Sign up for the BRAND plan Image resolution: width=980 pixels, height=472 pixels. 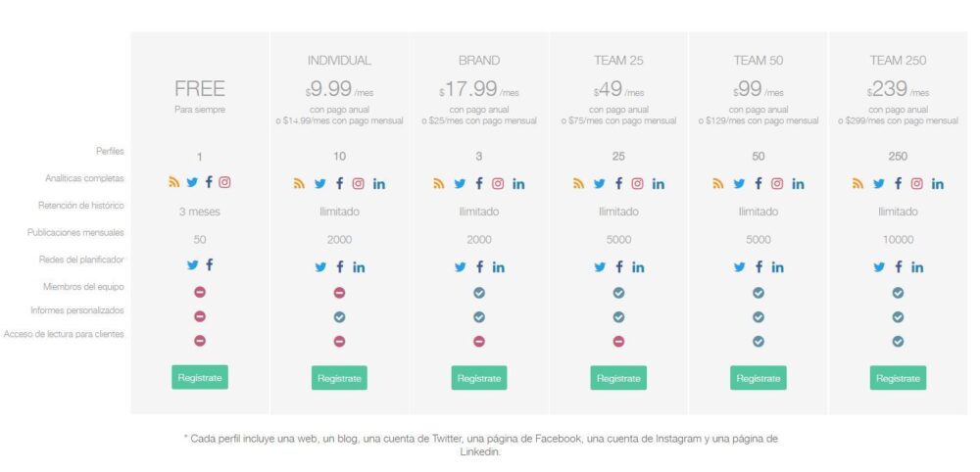(479, 378)
